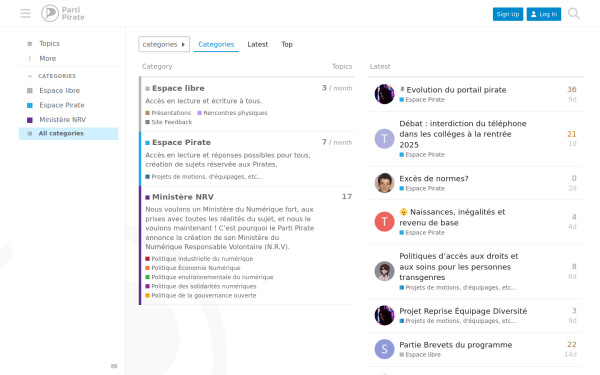Click the Log In button

544,14
